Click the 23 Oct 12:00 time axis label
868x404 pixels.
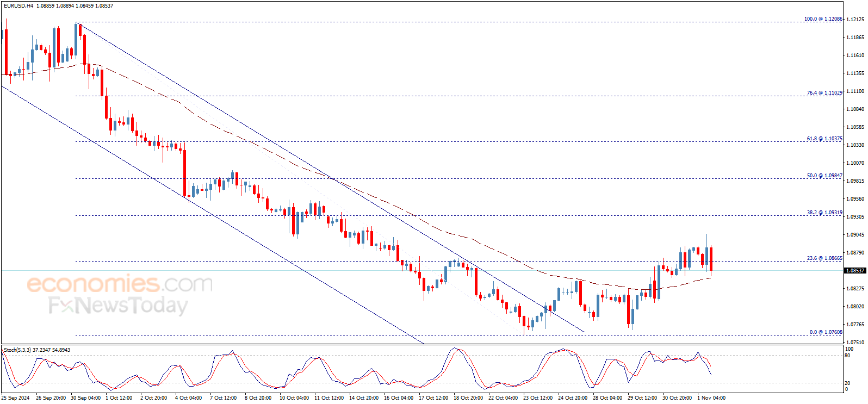538,398
